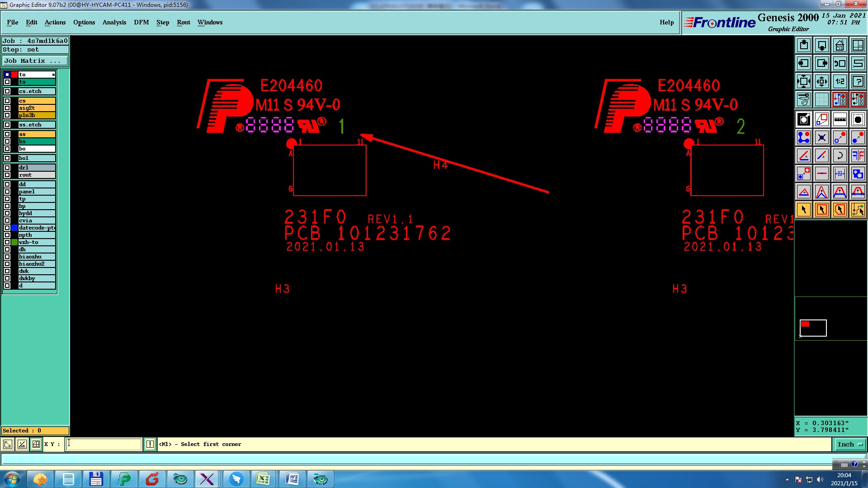Click the Job Matrix button
This screenshot has height=488, width=868.
pyautogui.click(x=35, y=61)
